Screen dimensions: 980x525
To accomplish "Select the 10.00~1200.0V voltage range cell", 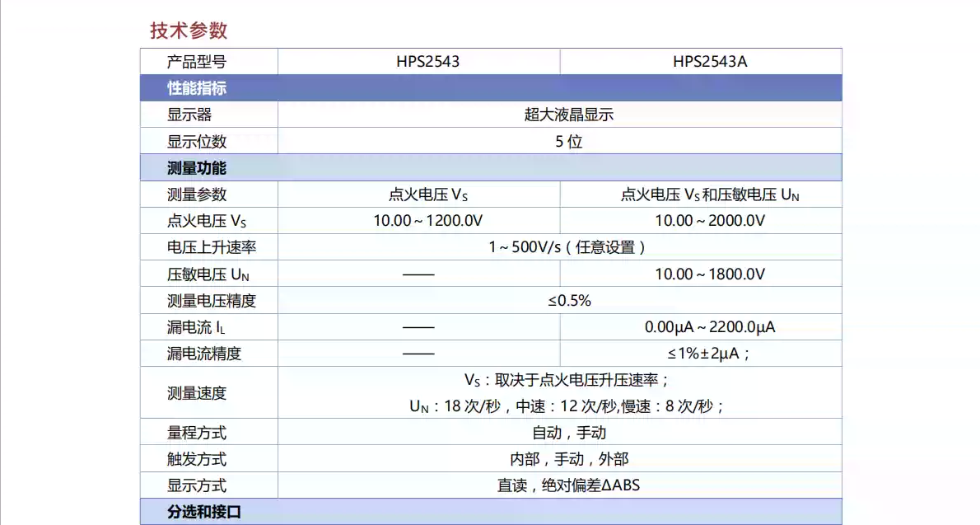I will pos(427,221).
